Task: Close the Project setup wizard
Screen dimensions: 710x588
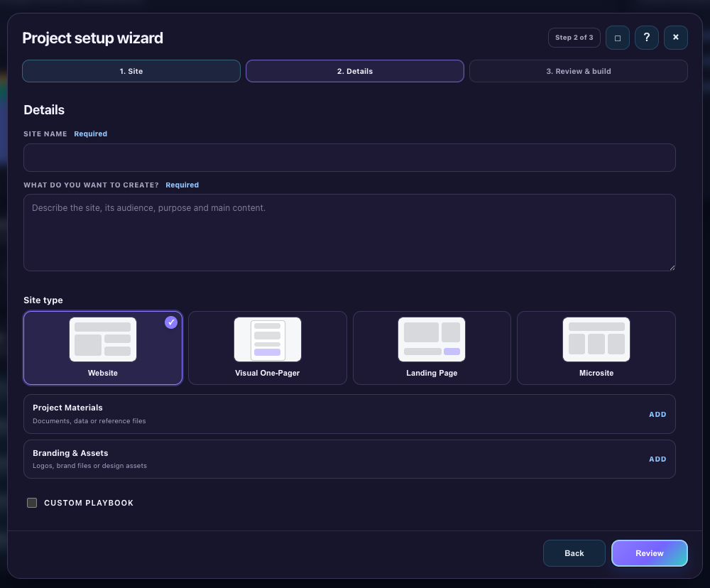Action: point(676,38)
